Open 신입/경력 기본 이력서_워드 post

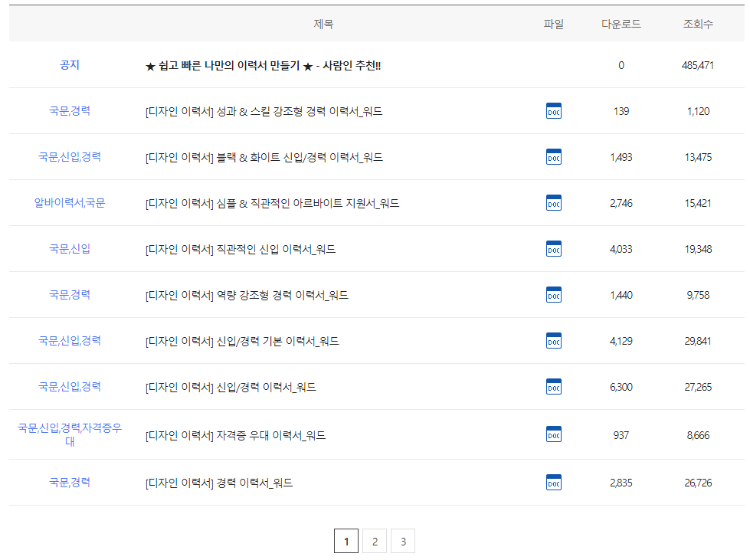tap(242, 341)
